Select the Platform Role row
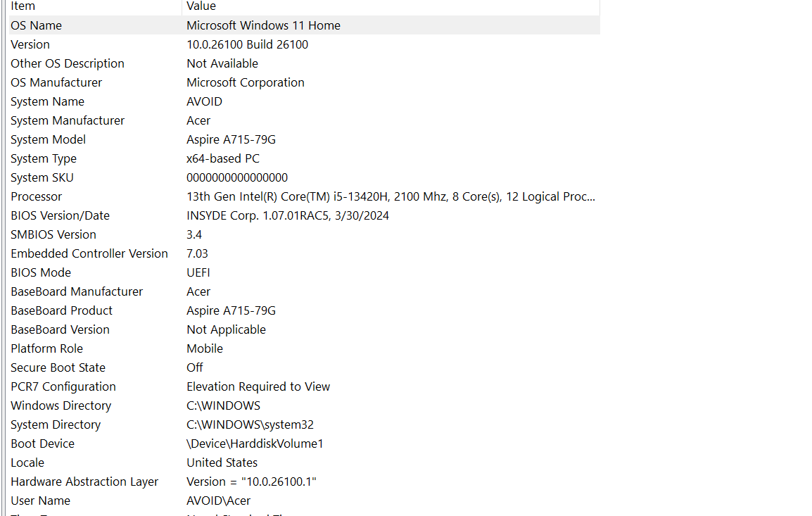 click(x=305, y=348)
